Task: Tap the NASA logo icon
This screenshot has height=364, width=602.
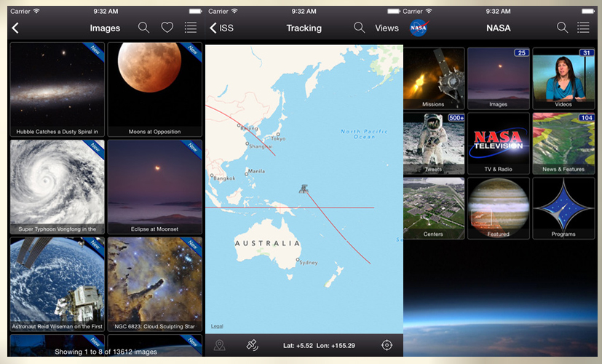Action: coord(419,28)
